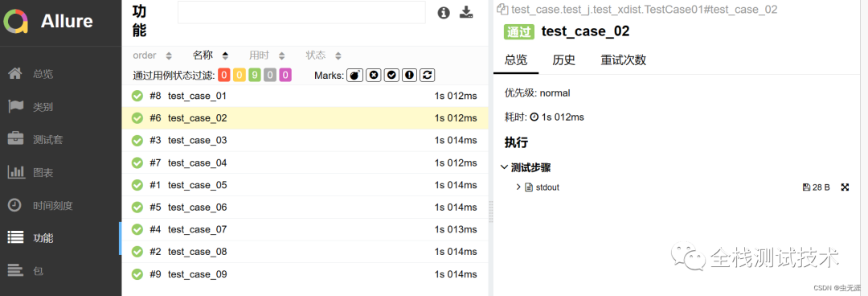Select the test_case_08 row
Image resolution: width=868 pixels, height=296 pixels.
point(305,252)
